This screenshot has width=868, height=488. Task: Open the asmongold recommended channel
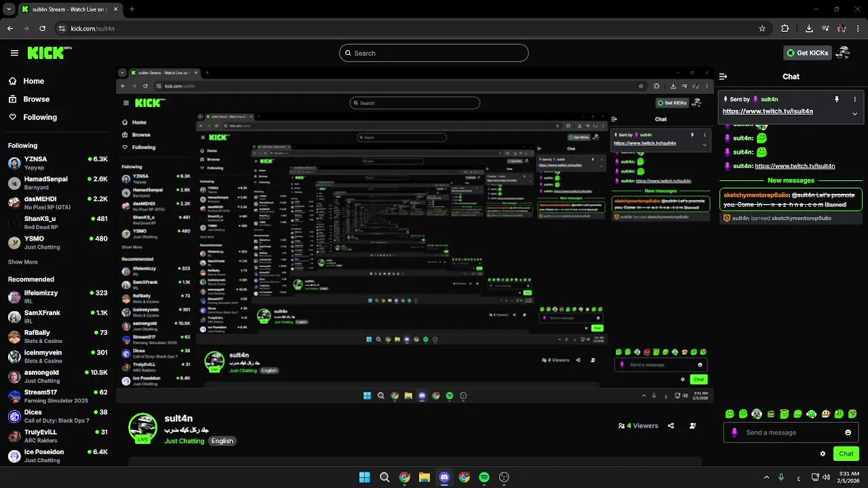coord(58,376)
